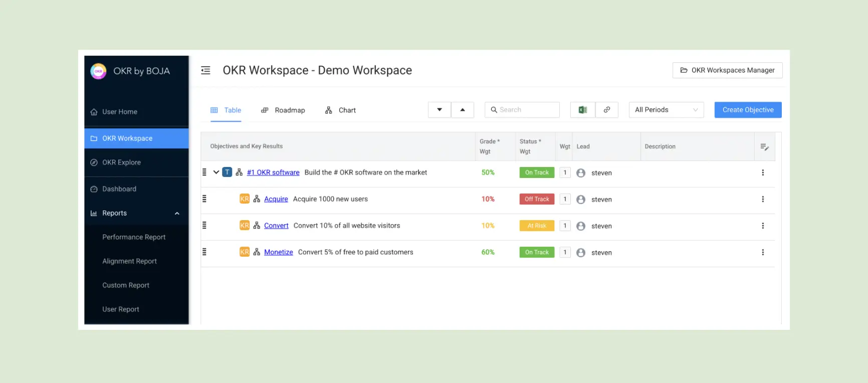Open Alignment Report

129,261
